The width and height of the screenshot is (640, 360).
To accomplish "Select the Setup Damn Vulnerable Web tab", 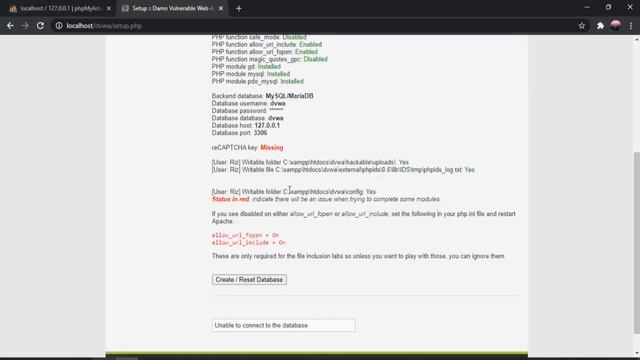I will click(x=173, y=8).
